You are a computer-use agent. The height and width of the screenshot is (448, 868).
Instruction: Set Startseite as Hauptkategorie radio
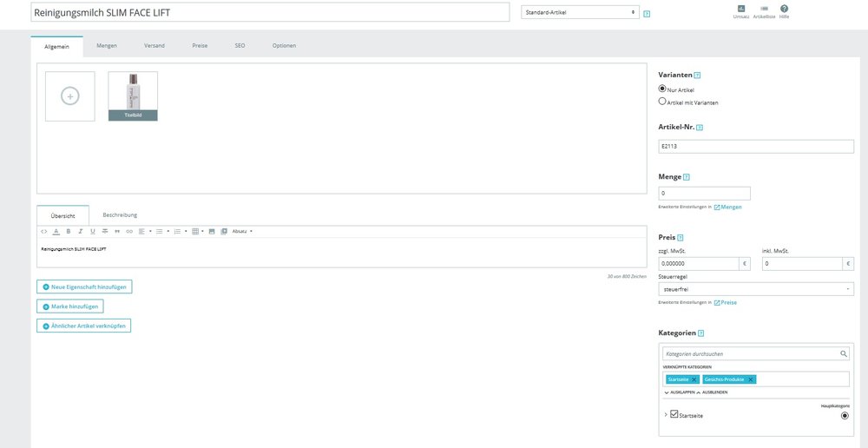(x=845, y=415)
